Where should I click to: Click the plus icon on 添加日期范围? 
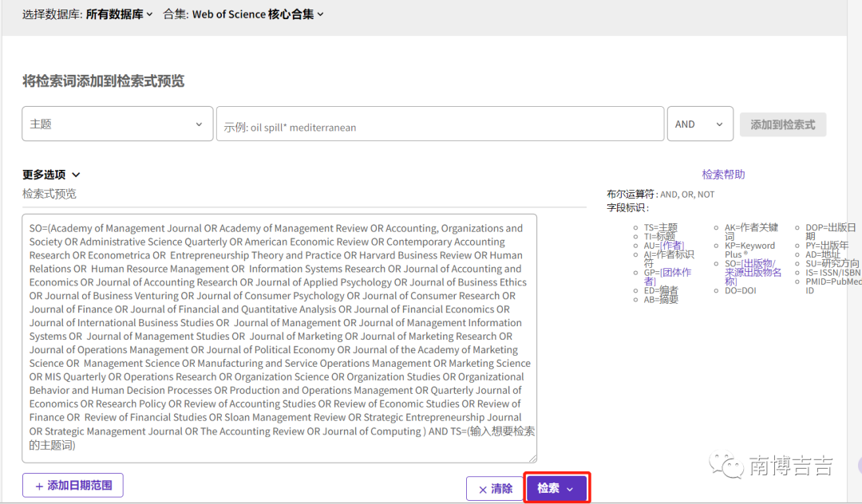39,486
